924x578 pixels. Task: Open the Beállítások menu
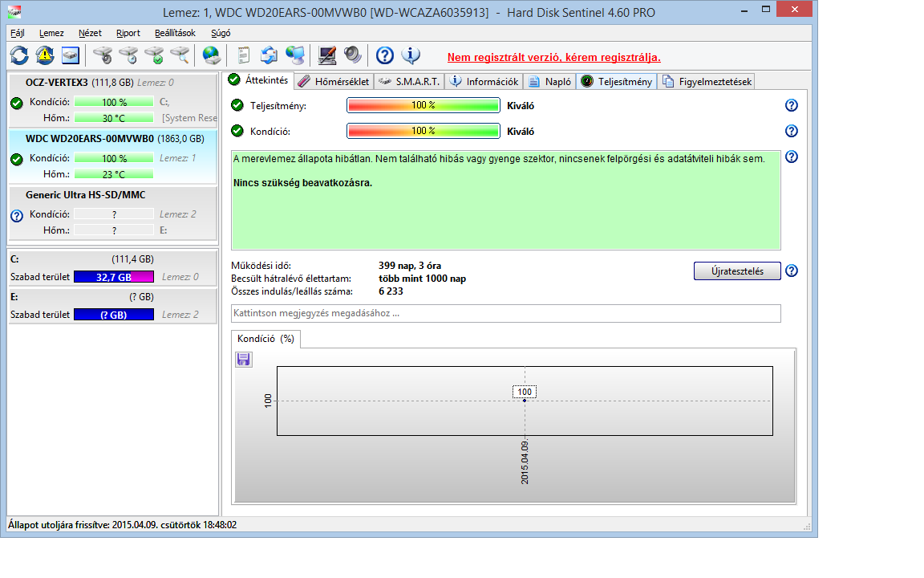(175, 33)
